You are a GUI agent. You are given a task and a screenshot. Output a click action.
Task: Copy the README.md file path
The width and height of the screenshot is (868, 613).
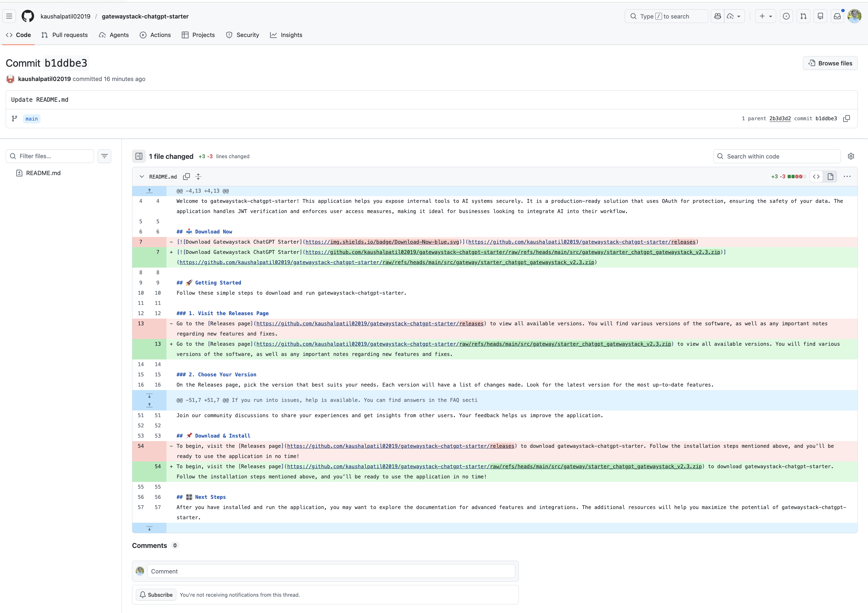tap(187, 177)
